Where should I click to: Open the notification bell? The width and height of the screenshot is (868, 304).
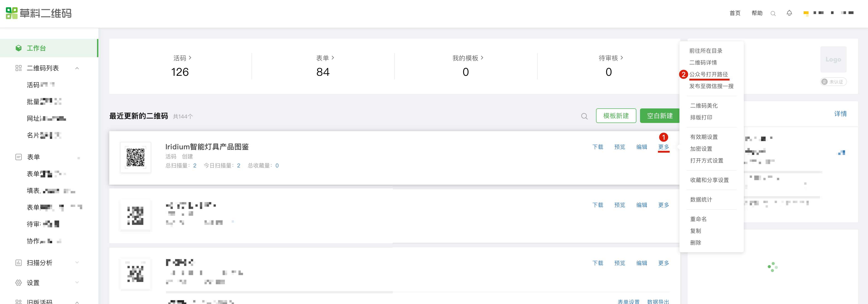789,13
